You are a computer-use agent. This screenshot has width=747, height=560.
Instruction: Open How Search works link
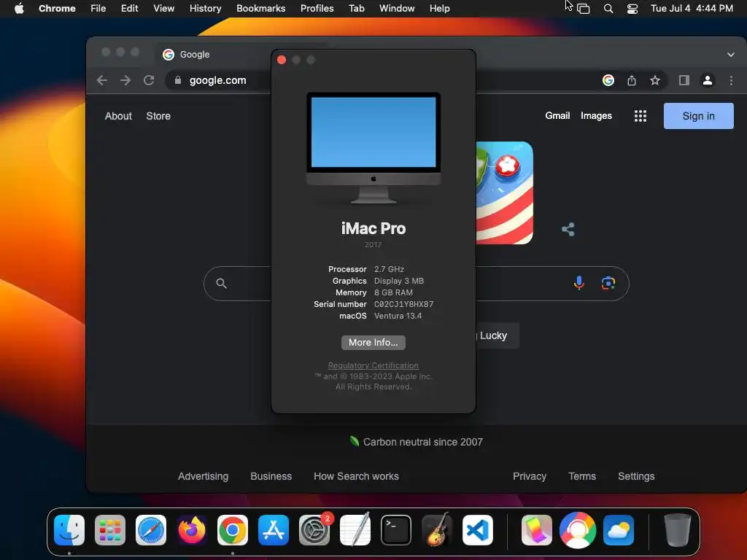pyautogui.click(x=356, y=476)
